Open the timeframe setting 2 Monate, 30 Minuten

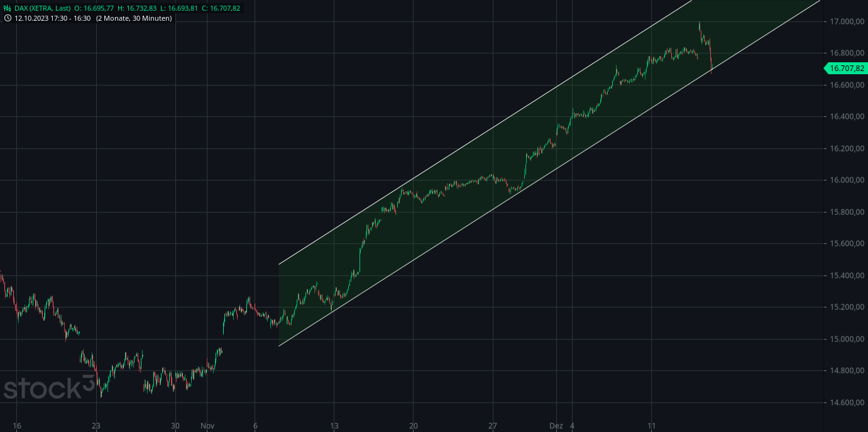coord(134,19)
